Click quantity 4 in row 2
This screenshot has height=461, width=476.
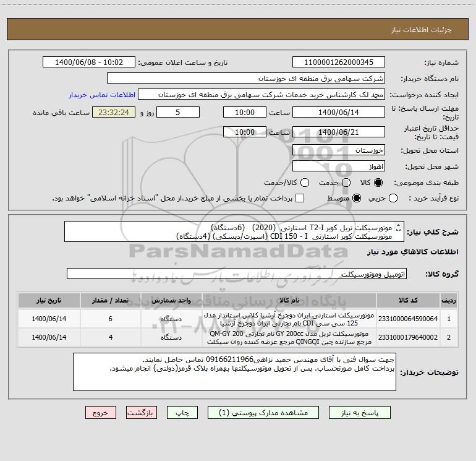pyautogui.click(x=111, y=337)
